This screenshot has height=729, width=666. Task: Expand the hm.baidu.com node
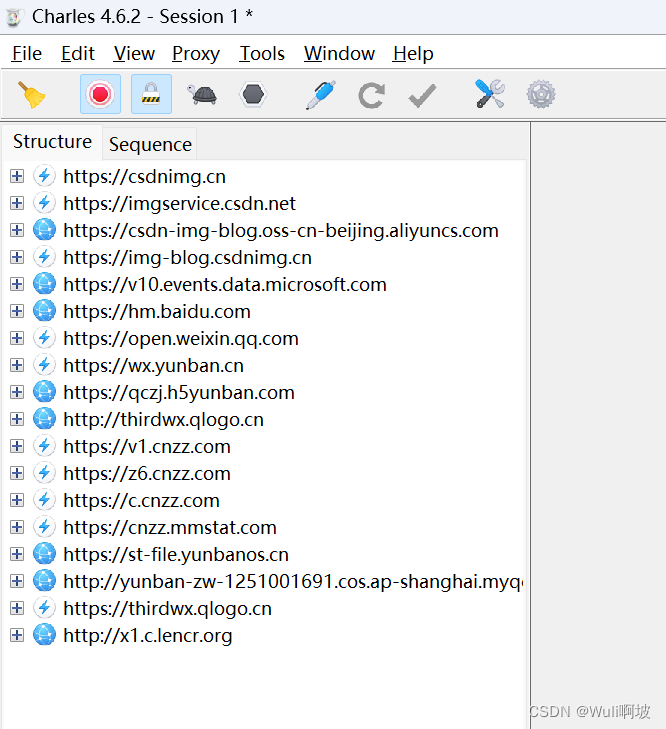tap(17, 311)
